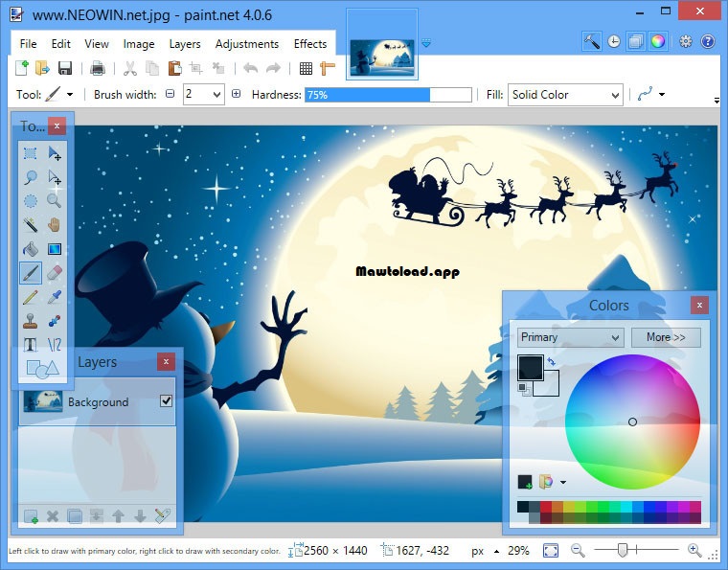728x570 pixels.
Task: Toggle the Layers window button
Action: [636, 42]
